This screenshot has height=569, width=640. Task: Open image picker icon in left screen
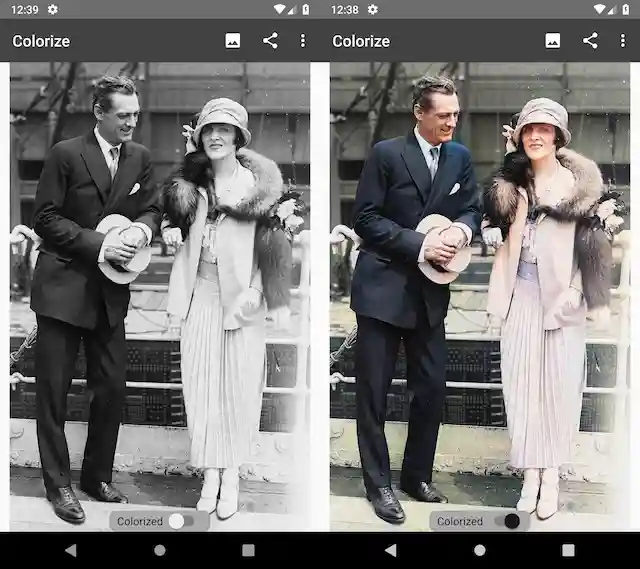[233, 41]
